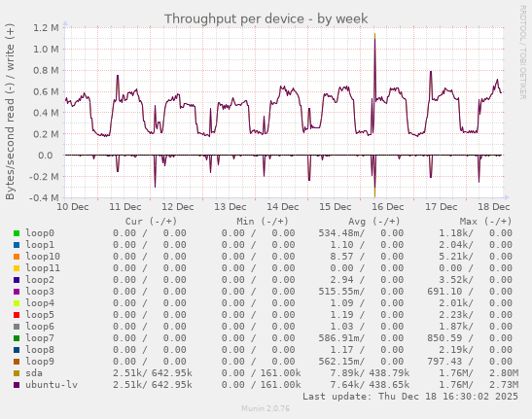This screenshot has width=532, height=419.
Task: Select the ubuntu-lv legend label
Action: point(52,384)
